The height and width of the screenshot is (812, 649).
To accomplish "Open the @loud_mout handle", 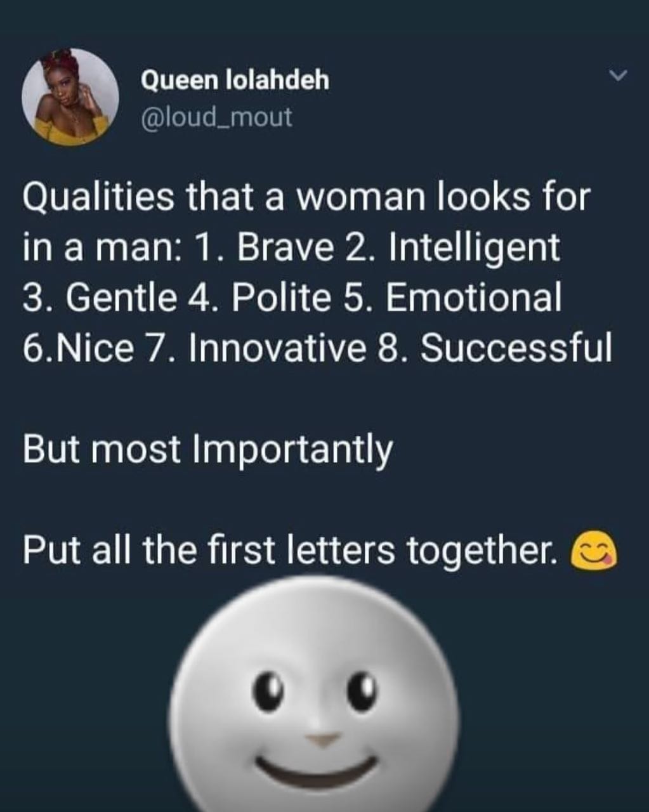I will click(x=216, y=117).
